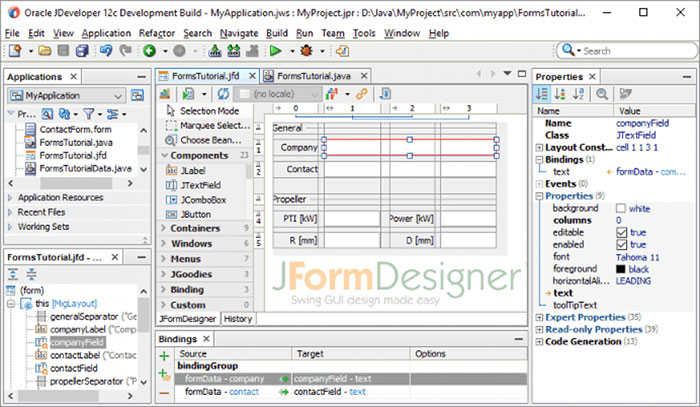700x407 pixels.
Task: Click the search magnifier icon in toolbar
Action: (568, 50)
